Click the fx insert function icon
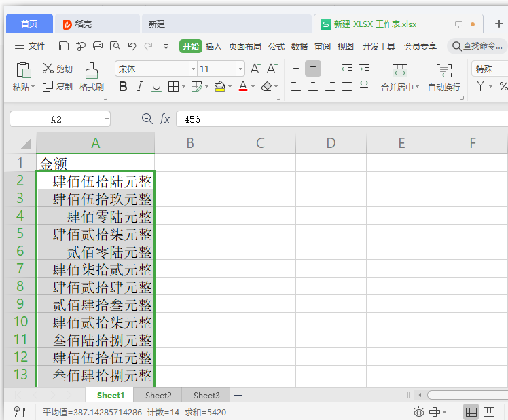Screen dimensions: 508x420 [164, 119]
